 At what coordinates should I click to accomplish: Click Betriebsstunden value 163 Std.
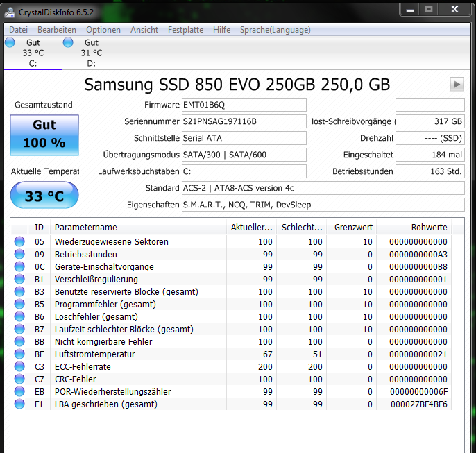coord(430,171)
